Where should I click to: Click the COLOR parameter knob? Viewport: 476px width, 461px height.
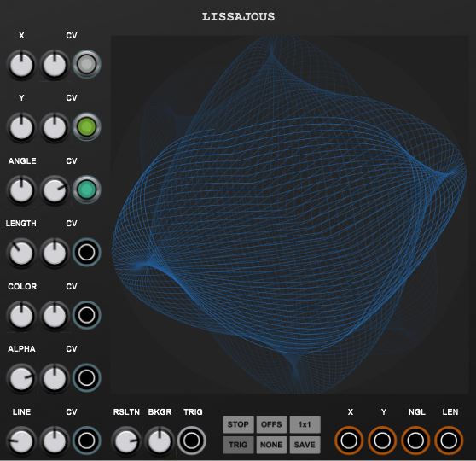pos(21,315)
